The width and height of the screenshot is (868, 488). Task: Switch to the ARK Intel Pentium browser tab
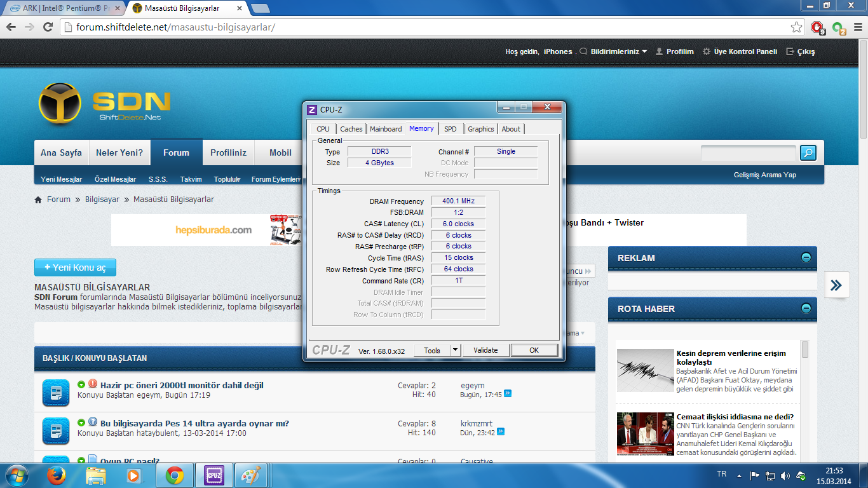click(64, 8)
